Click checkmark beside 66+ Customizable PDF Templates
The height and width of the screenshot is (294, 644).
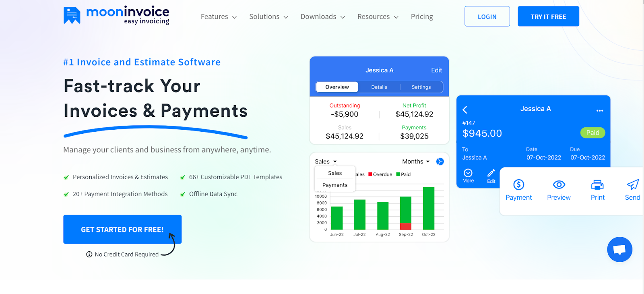(x=183, y=177)
